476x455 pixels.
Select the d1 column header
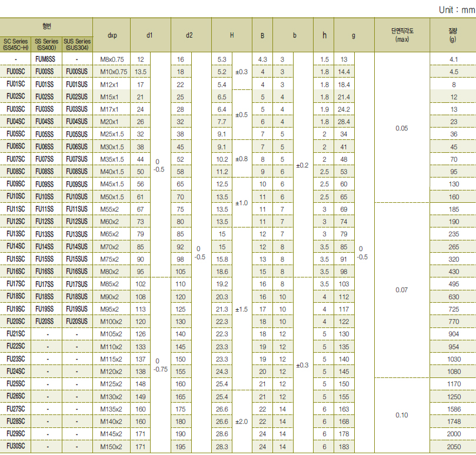click(x=150, y=35)
